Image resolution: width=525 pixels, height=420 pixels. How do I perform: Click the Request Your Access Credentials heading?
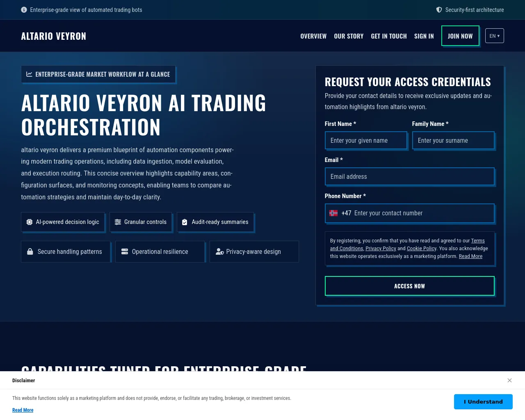tap(408, 82)
